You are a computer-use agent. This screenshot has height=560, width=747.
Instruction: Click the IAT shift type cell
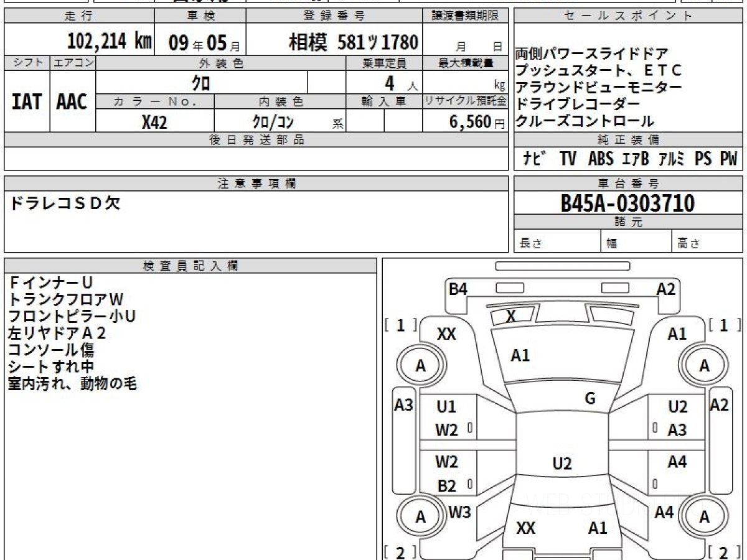pyautogui.click(x=27, y=102)
